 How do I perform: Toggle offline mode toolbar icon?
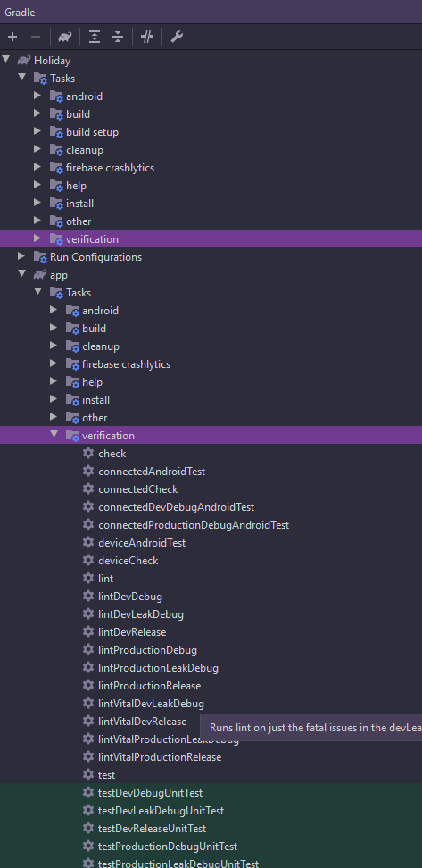(x=146, y=38)
